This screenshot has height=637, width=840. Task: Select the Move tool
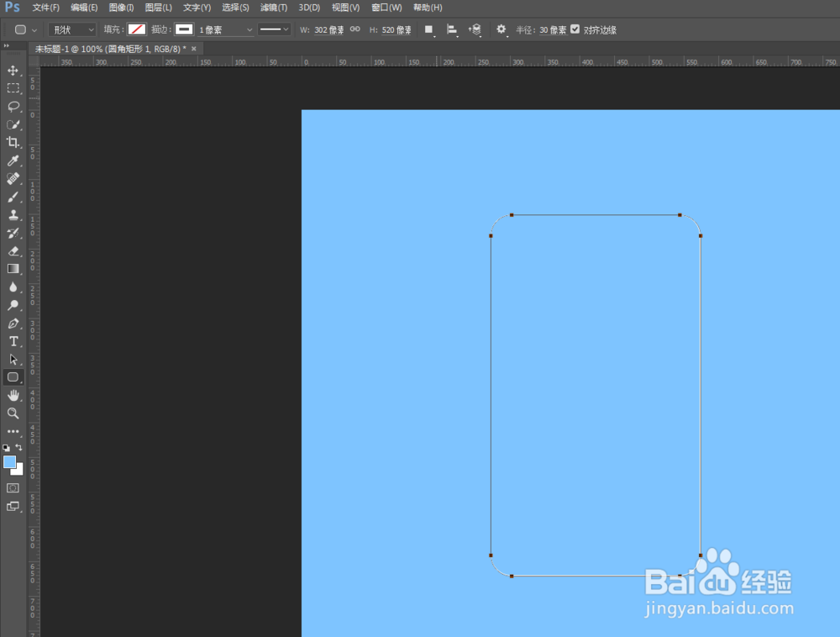pyautogui.click(x=13, y=71)
